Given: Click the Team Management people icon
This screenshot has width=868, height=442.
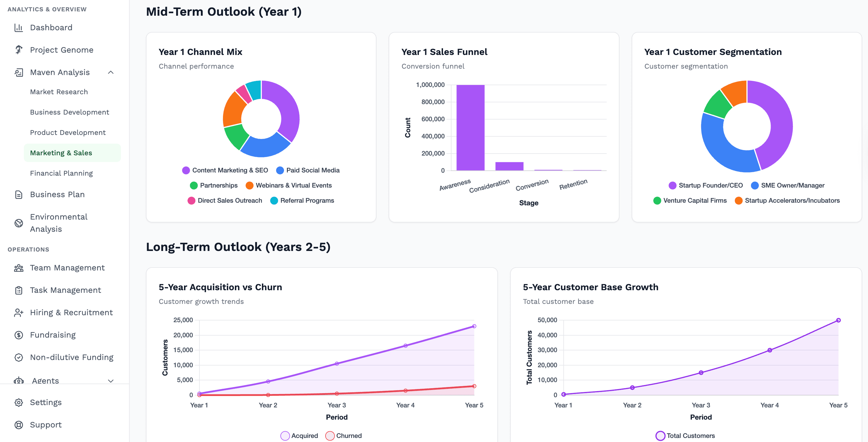Looking at the screenshot, I should 19,268.
